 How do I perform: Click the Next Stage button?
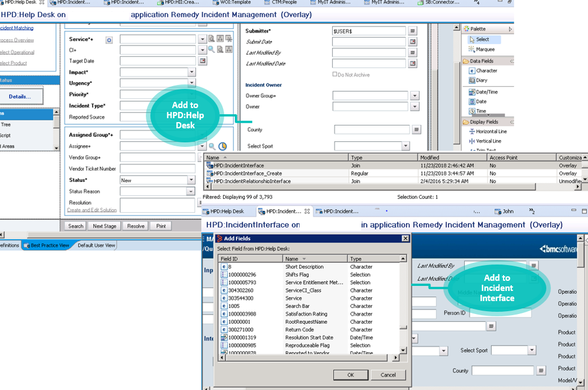point(105,226)
